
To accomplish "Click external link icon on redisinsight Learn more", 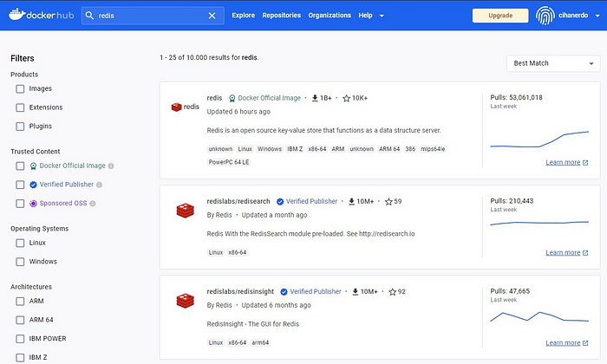I will click(585, 343).
